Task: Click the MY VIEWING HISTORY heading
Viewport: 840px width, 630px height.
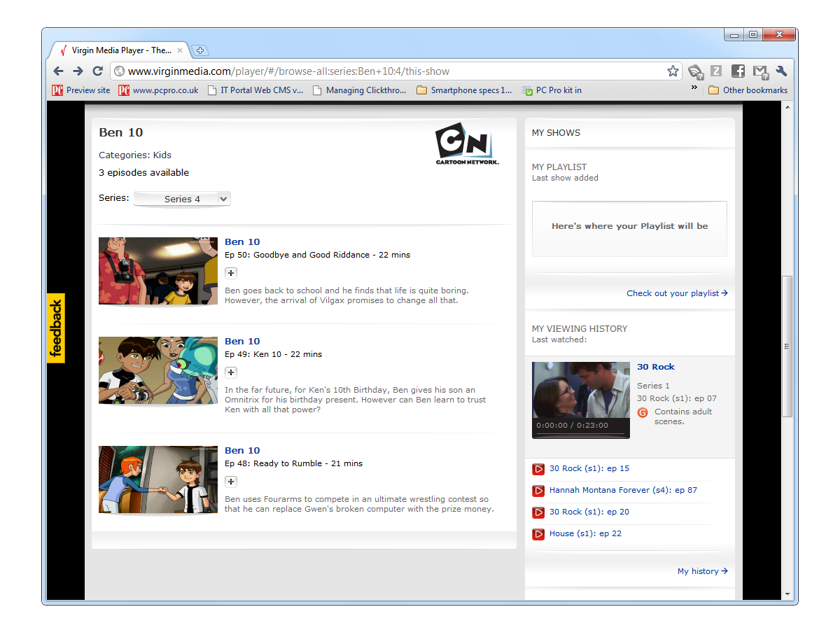Action: coord(580,328)
